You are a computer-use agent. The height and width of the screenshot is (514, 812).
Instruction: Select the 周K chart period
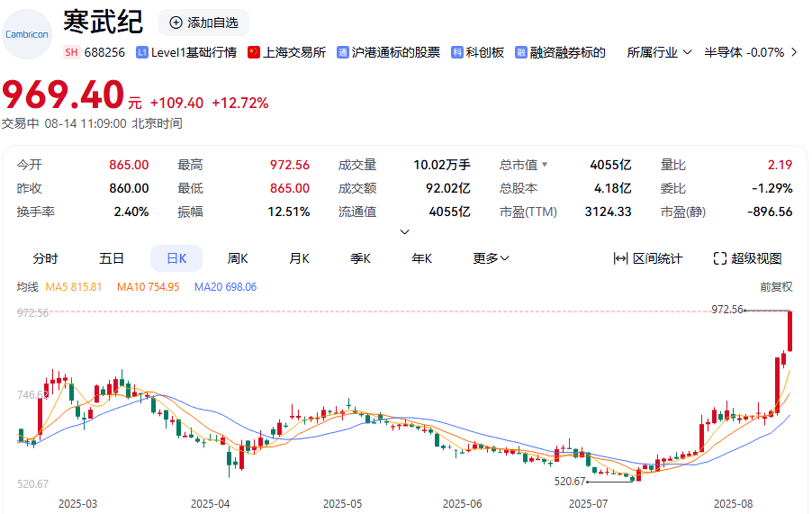238,258
